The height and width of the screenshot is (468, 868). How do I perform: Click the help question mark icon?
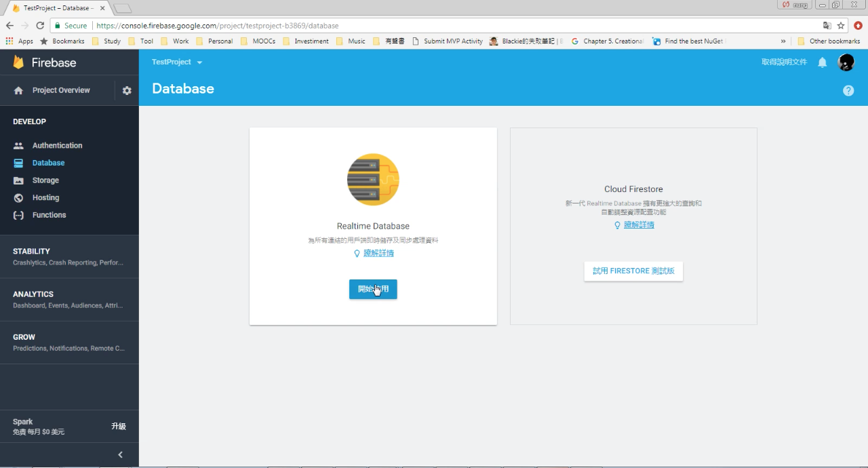[848, 90]
